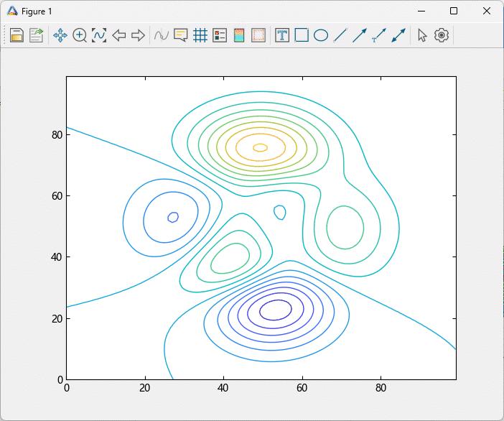This screenshot has width=504, height=421.
Task: Minimize the Figure 1 window
Action: point(421,11)
